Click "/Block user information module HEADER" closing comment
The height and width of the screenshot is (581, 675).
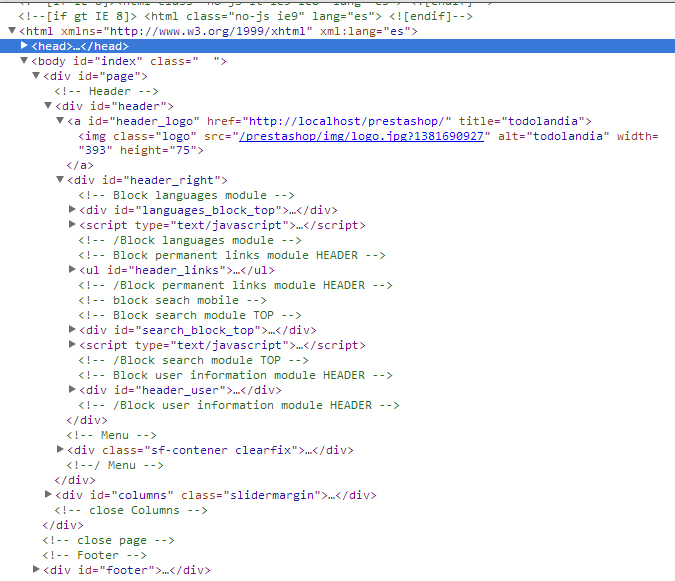(x=239, y=405)
